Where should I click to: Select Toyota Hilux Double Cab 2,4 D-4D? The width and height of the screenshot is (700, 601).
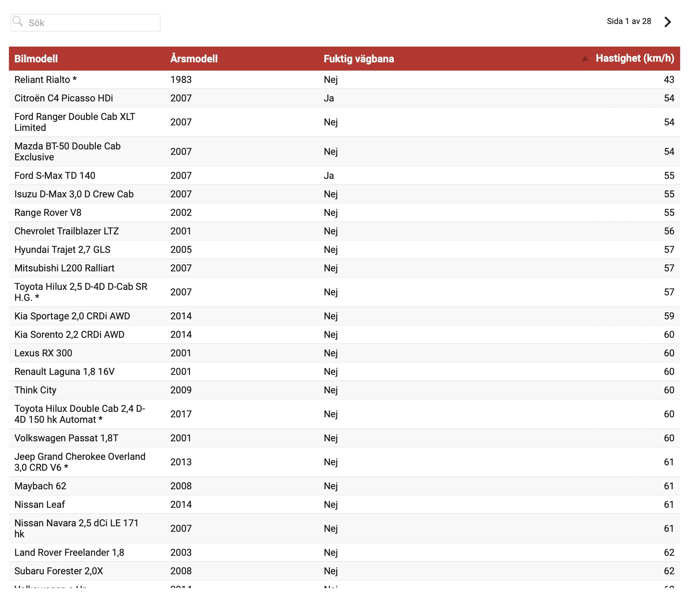tap(80, 414)
